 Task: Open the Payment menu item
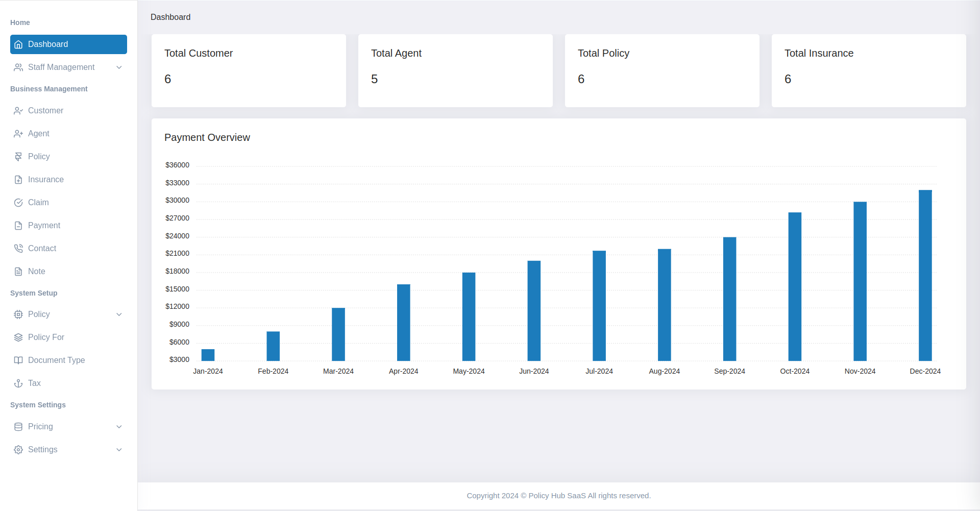44,226
